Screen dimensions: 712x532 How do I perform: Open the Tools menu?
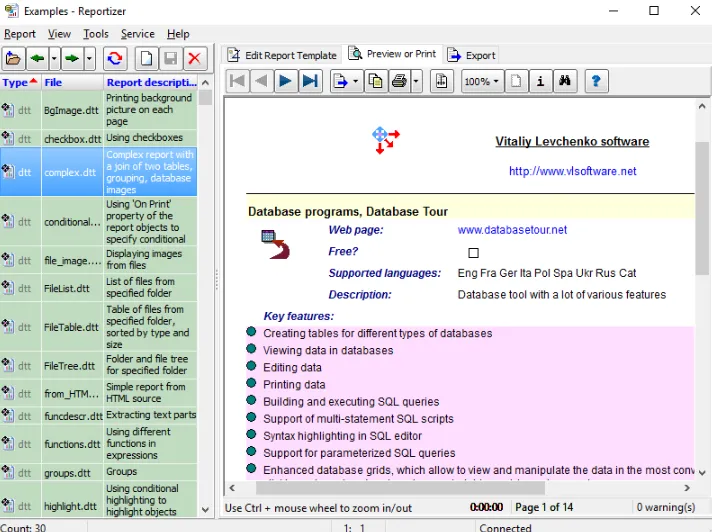click(x=96, y=34)
